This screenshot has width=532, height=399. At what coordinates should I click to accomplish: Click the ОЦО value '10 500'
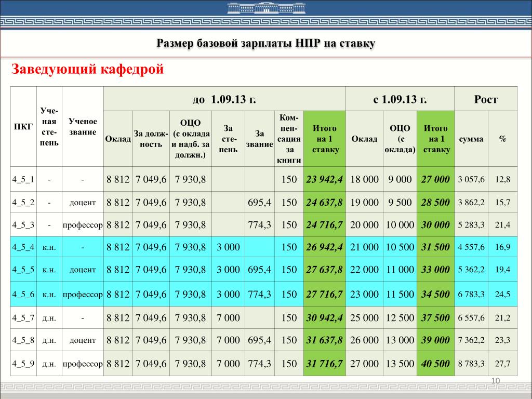(400, 247)
